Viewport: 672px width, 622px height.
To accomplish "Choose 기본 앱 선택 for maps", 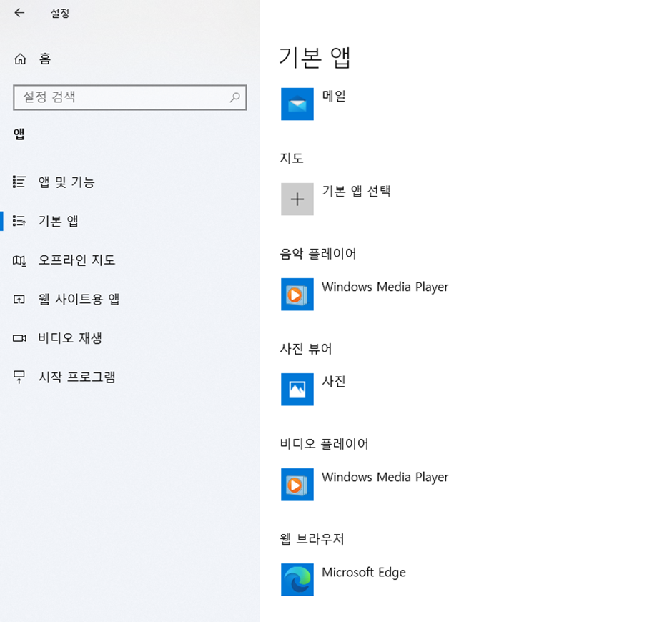I will click(356, 191).
